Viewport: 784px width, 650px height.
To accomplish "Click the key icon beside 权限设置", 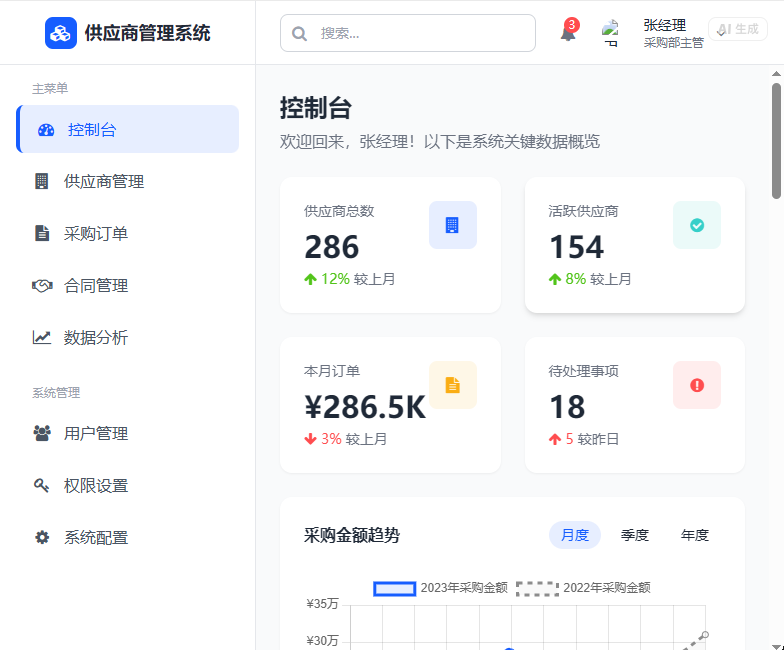I will pyautogui.click(x=41, y=485).
